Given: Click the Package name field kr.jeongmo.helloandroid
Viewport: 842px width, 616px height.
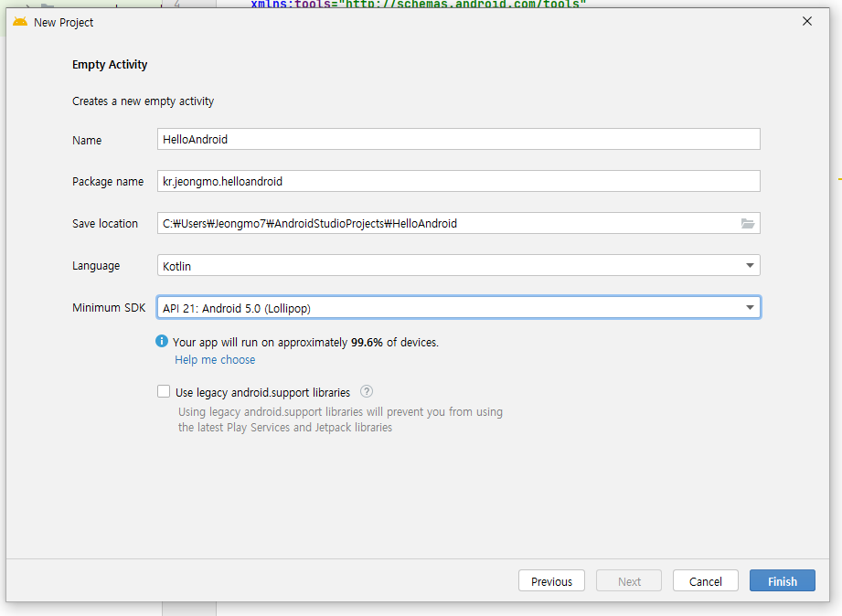Looking at the screenshot, I should 459,181.
